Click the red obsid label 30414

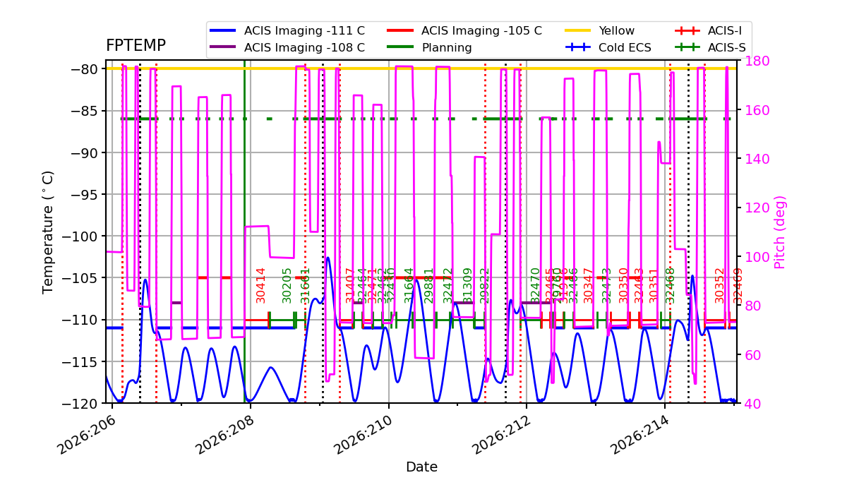261,285
